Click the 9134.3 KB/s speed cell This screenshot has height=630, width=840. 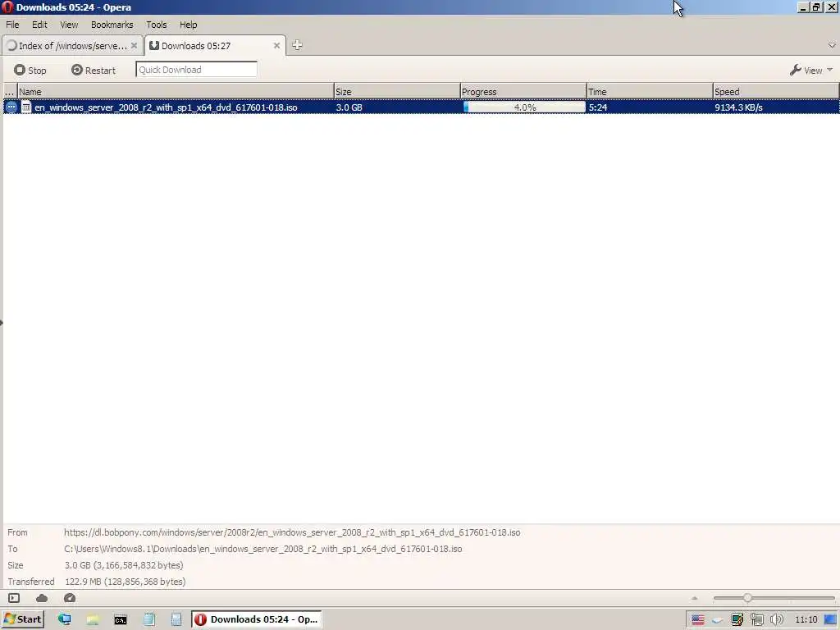(x=738, y=107)
